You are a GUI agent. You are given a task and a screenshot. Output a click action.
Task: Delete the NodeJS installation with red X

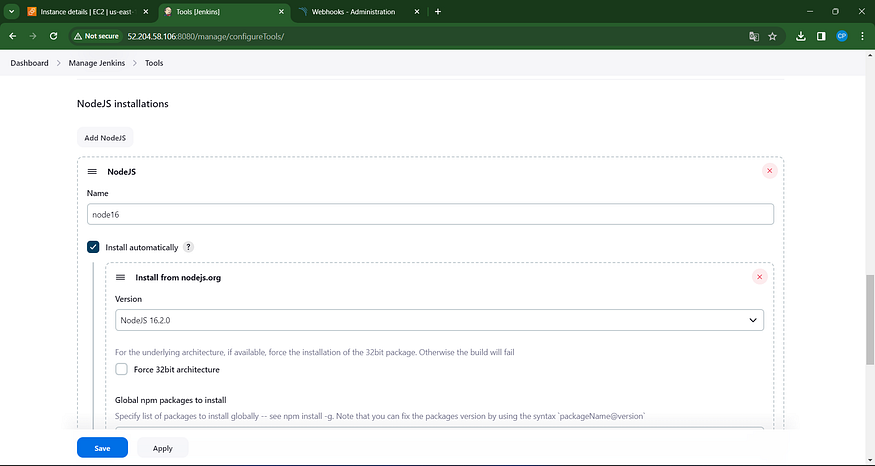click(770, 171)
